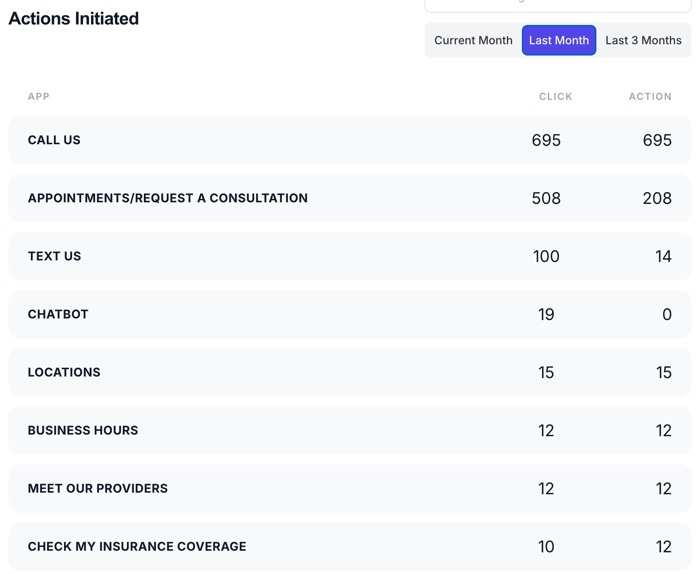Switch to the Current Month tab
The height and width of the screenshot is (574, 700).
coord(473,40)
